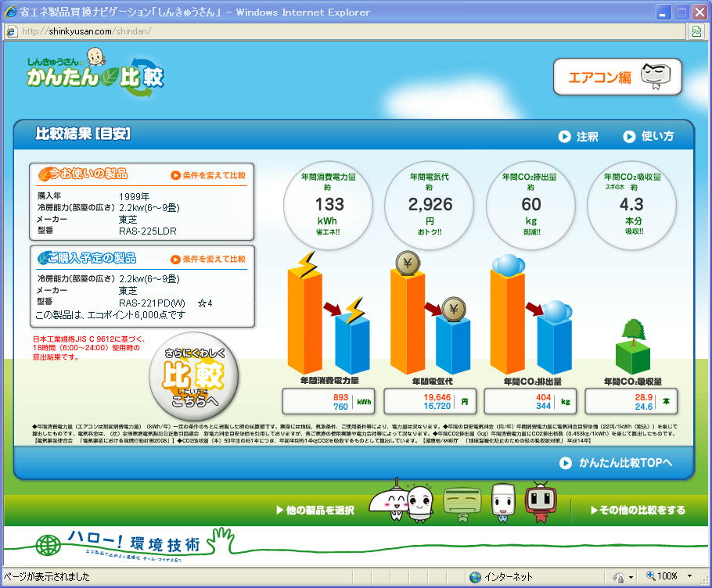Viewport: 712px width, 588px height.
Task: Click the 28.9 / 24.6 本 value box
Action: click(x=631, y=402)
